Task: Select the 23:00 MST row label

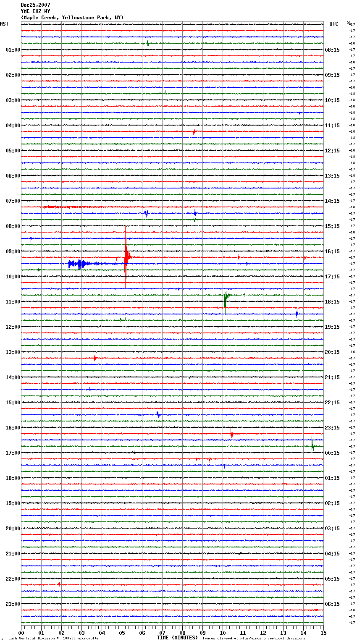Action: click(13, 604)
